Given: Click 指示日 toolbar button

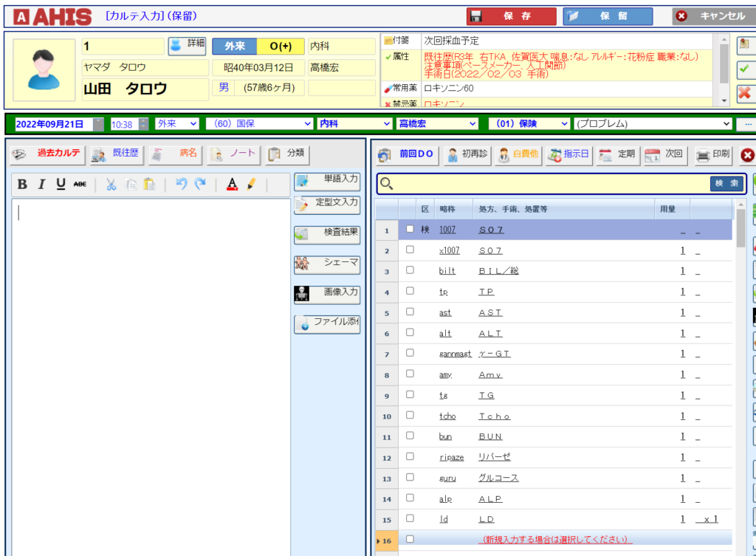Looking at the screenshot, I should coord(569,155).
